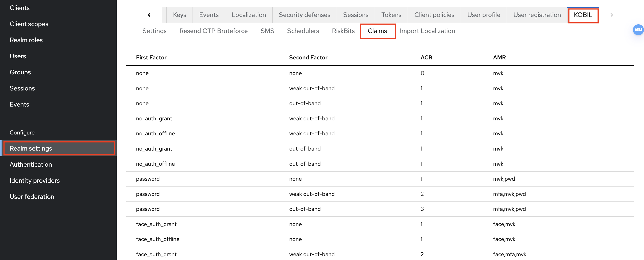Click the Second Factor column header
644x260 pixels.
pos(308,57)
